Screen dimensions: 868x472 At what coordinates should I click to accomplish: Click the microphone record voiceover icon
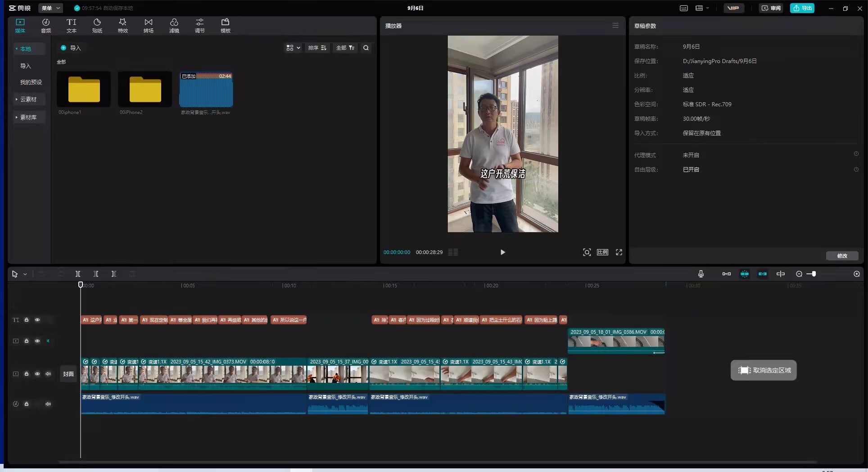pos(701,274)
